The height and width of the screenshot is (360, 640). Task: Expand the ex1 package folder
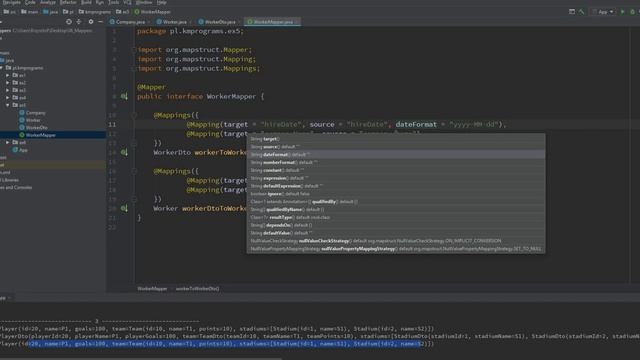(8, 75)
